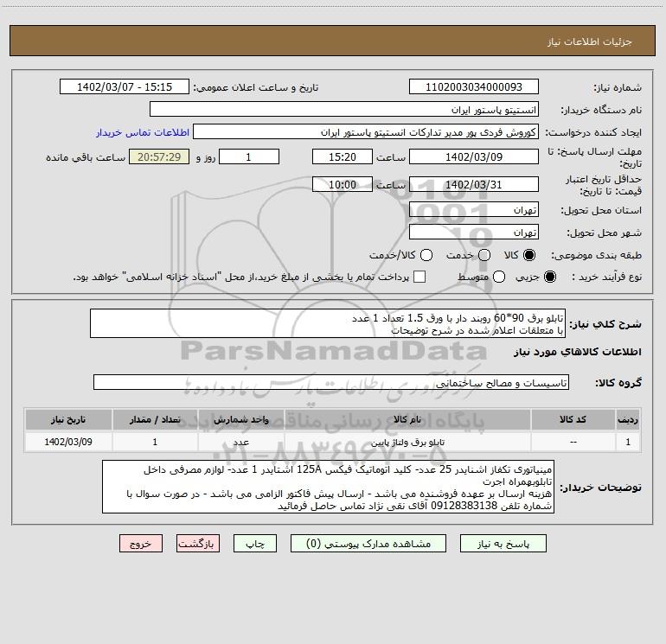Viewport: 666px width, 644px height.
Task: Click page title جزئیات اطلاعات نیاز
Action: (x=590, y=41)
